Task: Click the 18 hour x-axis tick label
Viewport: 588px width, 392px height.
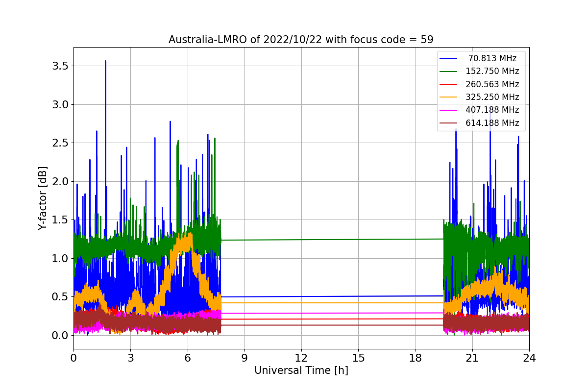Action: pyautogui.click(x=415, y=358)
